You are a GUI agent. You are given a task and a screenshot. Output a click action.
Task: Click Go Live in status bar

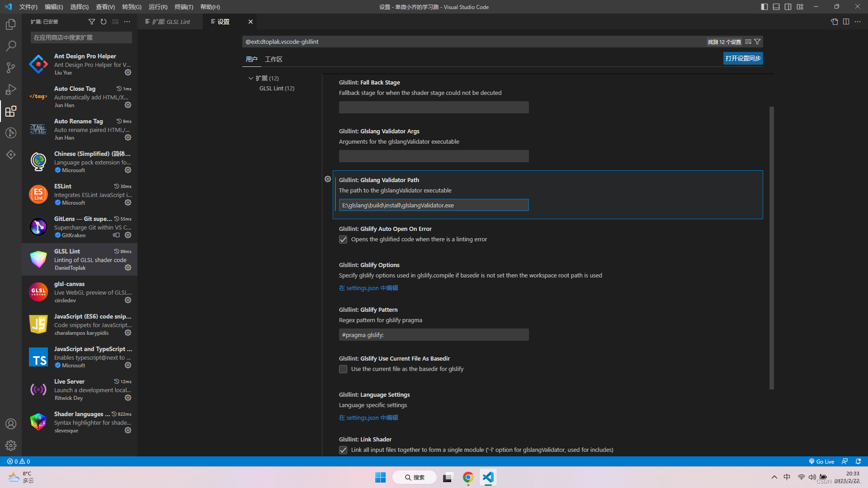[x=821, y=461]
